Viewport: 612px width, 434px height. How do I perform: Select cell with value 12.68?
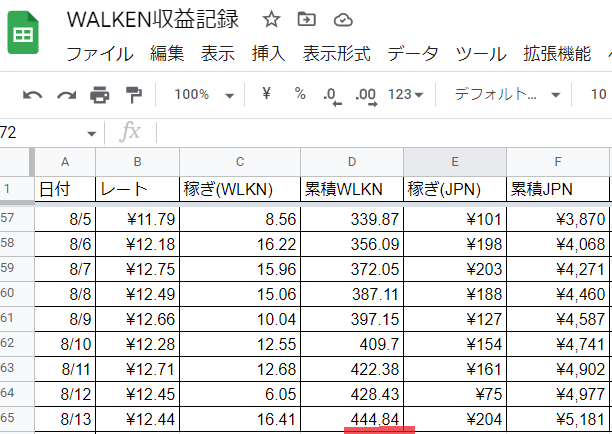tap(240, 369)
